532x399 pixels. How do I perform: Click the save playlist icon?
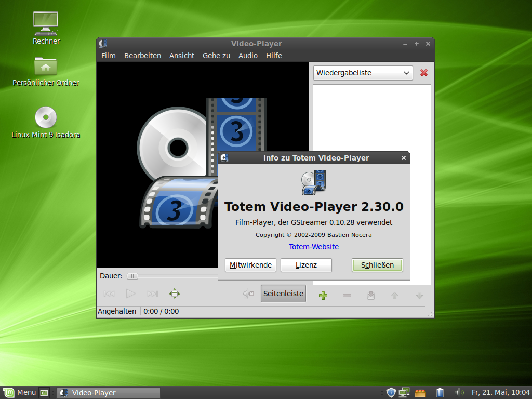click(370, 296)
